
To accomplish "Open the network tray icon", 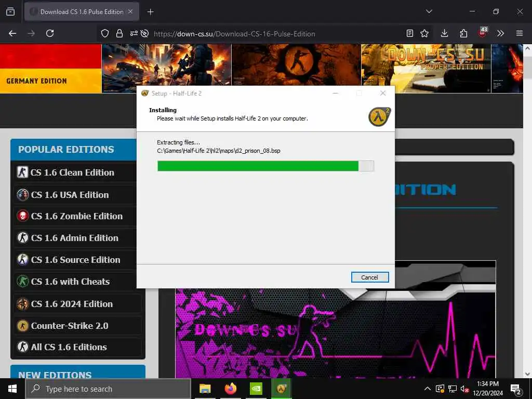I will [x=453, y=389].
